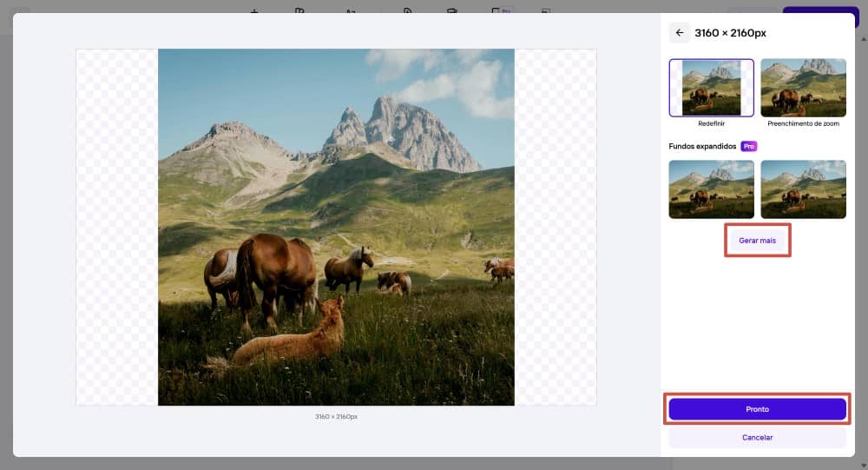Click the Gerar mais button
The width and height of the screenshot is (868, 470).
[757, 241]
